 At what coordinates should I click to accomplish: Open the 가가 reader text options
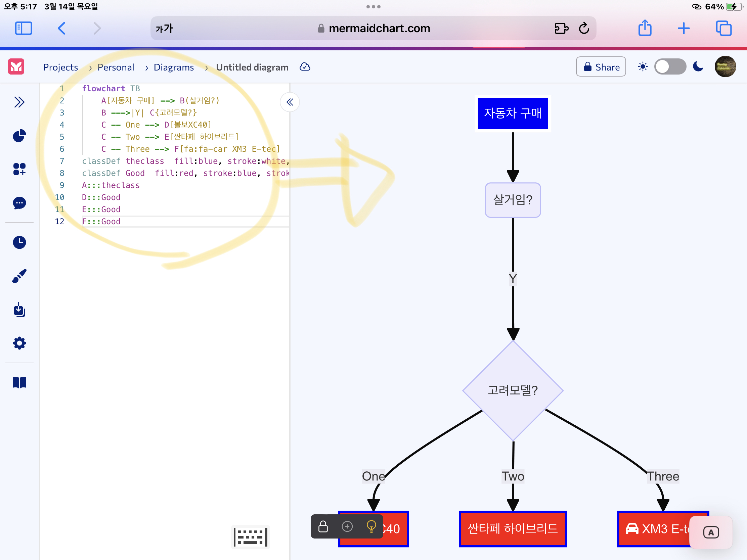164,28
